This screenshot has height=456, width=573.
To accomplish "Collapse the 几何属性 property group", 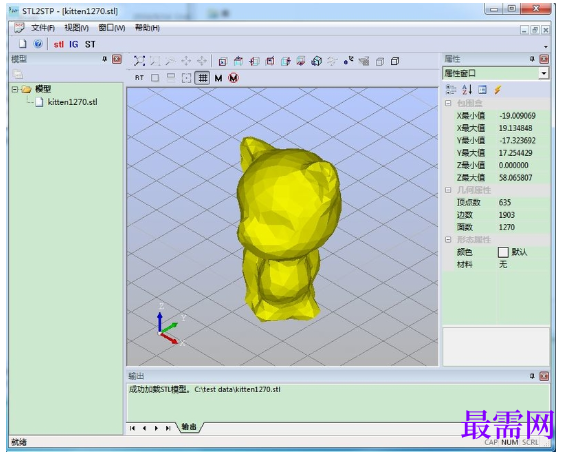I will [x=448, y=190].
